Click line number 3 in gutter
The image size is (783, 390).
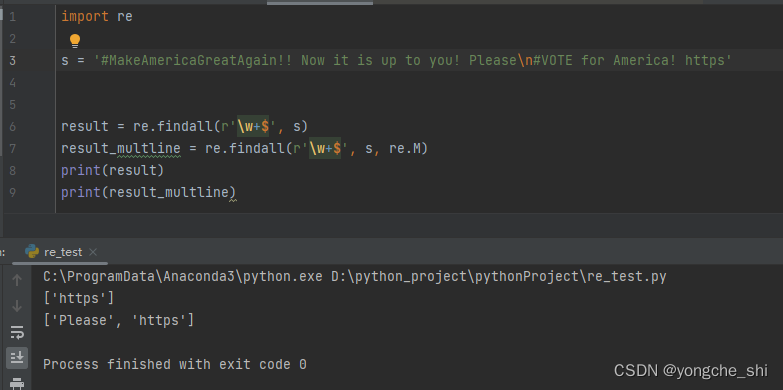[x=12, y=61]
